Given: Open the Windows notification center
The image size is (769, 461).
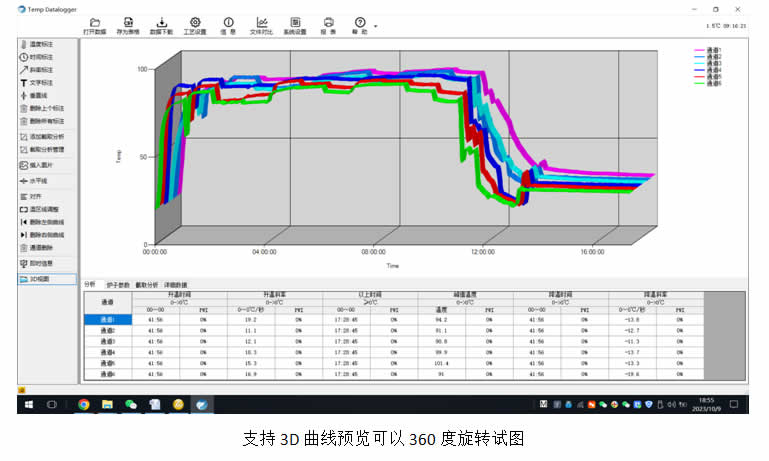Looking at the screenshot, I should [734, 404].
